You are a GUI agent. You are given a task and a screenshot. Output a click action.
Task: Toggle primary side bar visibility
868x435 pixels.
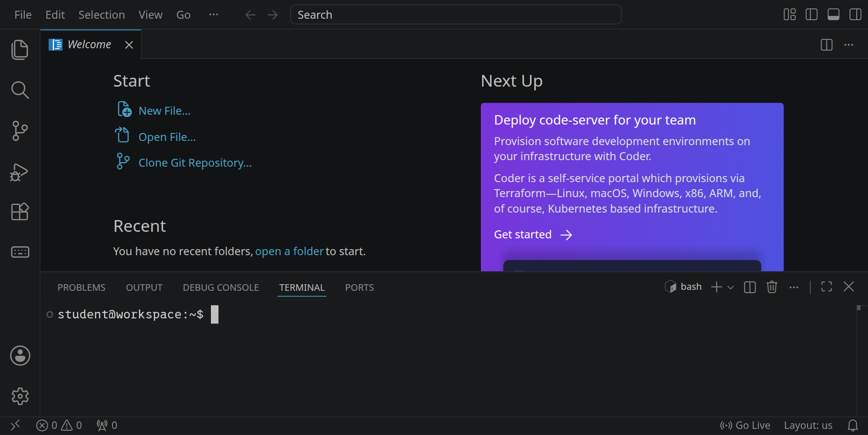pos(812,15)
